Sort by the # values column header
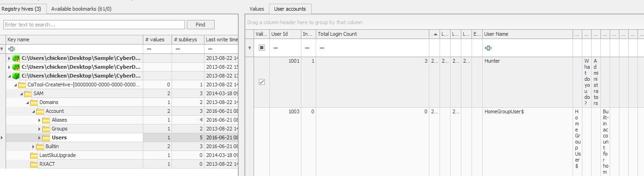 coord(157,40)
